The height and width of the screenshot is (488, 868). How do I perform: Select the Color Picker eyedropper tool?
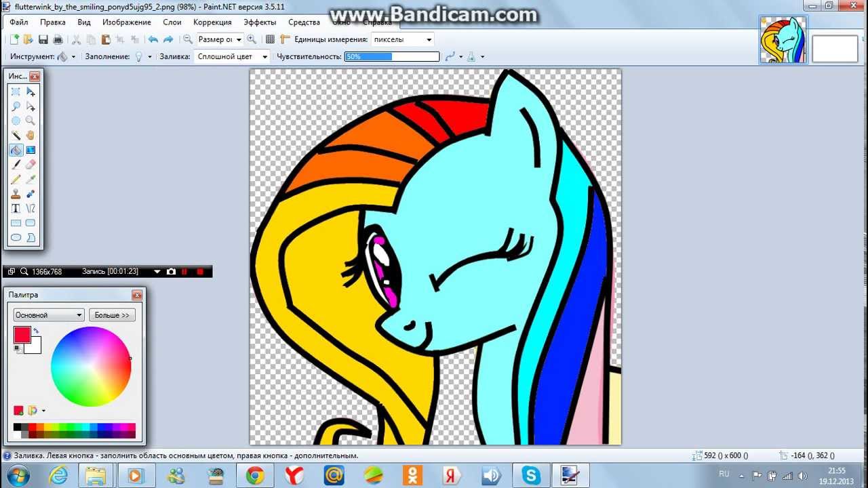31,180
